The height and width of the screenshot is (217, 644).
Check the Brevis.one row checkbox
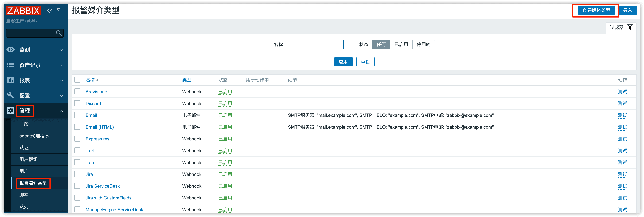(x=77, y=91)
